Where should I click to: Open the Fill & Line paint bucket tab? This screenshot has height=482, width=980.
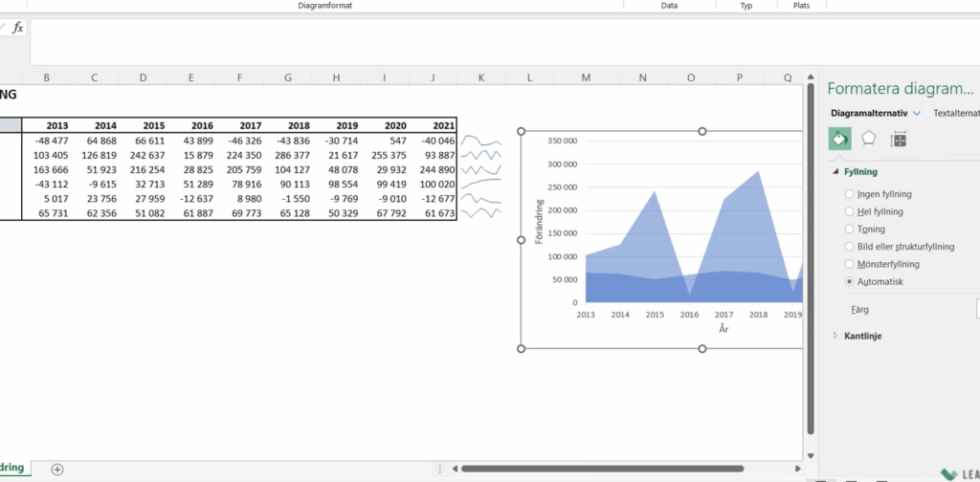(839, 140)
